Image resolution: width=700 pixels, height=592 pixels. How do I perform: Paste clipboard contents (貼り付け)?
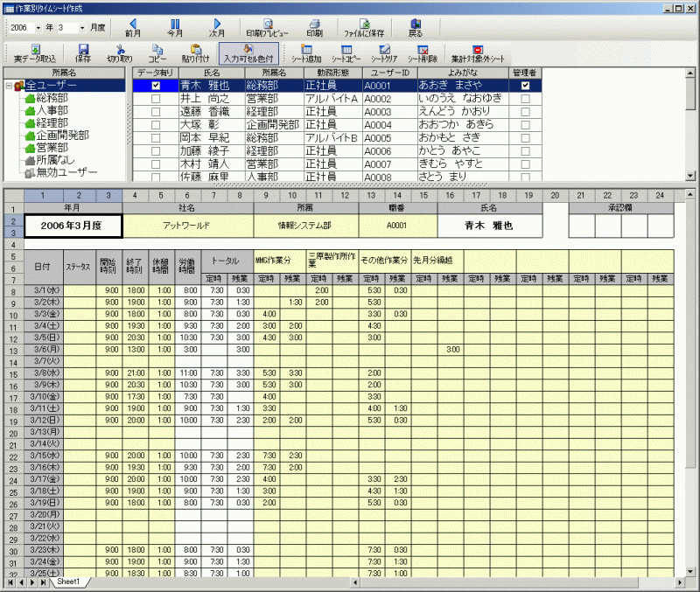coord(195,53)
